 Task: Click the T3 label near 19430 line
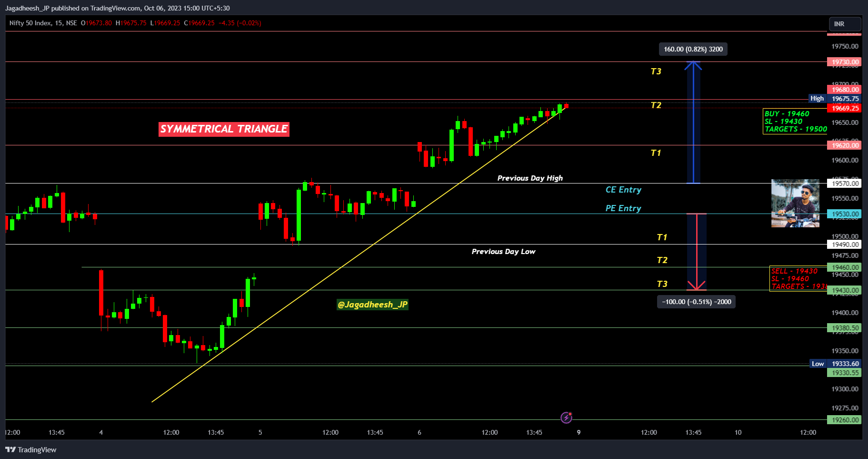pos(662,284)
